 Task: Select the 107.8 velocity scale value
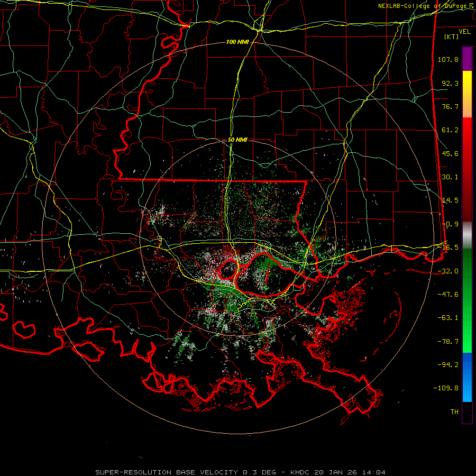click(x=448, y=59)
